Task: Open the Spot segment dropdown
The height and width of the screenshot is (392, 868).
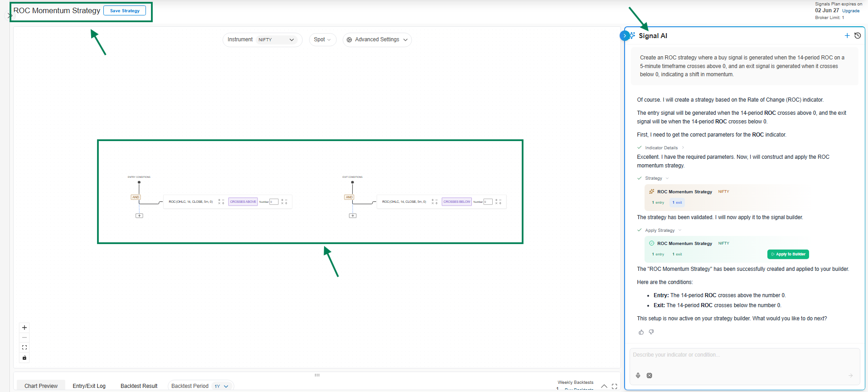Action: [322, 40]
